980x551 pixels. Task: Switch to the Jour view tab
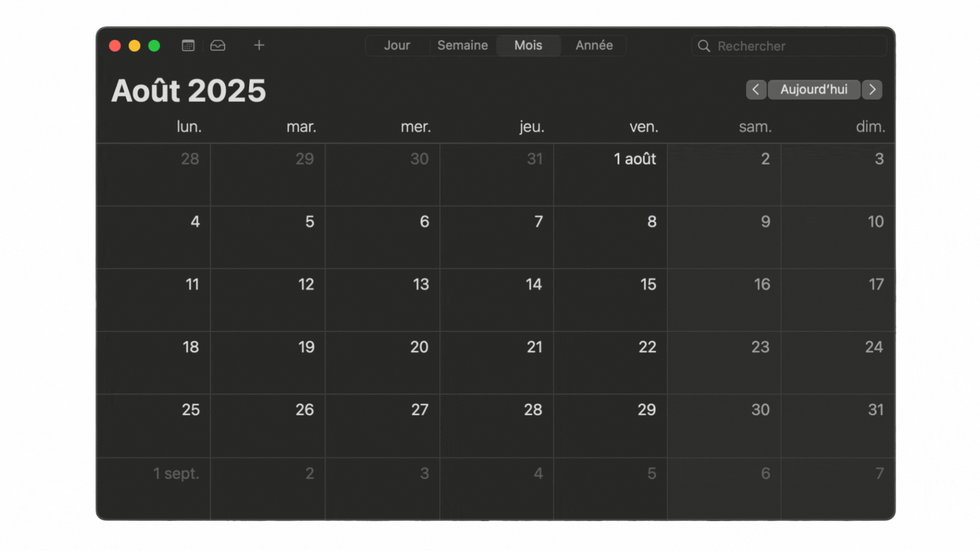coord(397,46)
